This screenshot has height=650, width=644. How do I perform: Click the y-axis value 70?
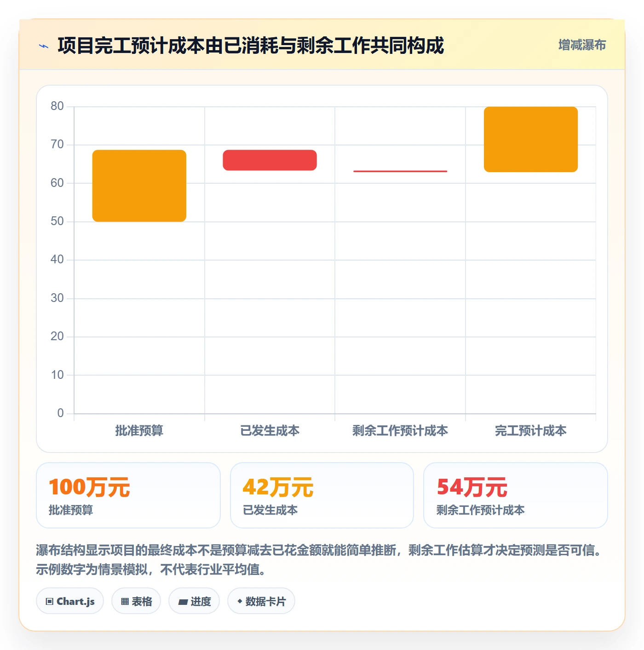[x=57, y=145]
